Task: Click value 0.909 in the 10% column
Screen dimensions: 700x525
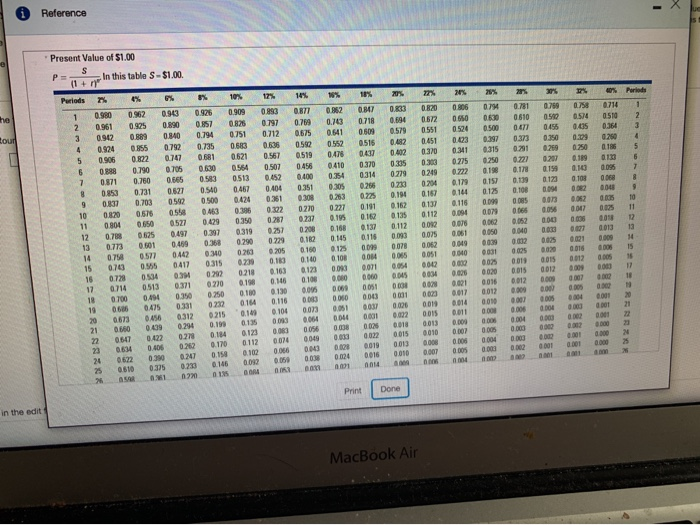Action: pos(237,112)
